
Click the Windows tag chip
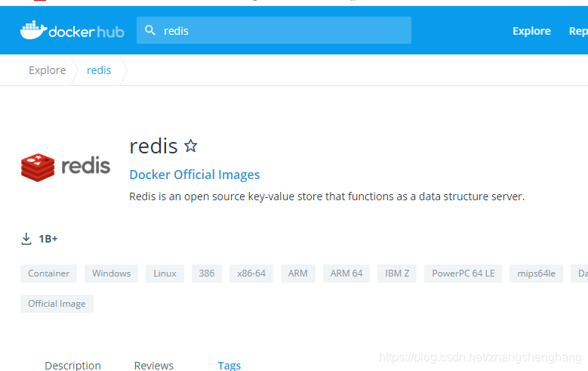pyautogui.click(x=112, y=274)
